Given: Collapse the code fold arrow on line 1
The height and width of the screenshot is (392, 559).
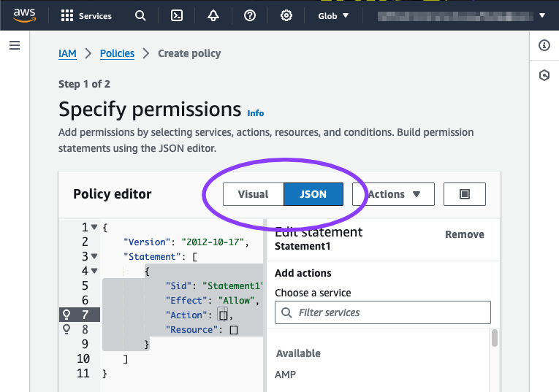Looking at the screenshot, I should 94,227.
